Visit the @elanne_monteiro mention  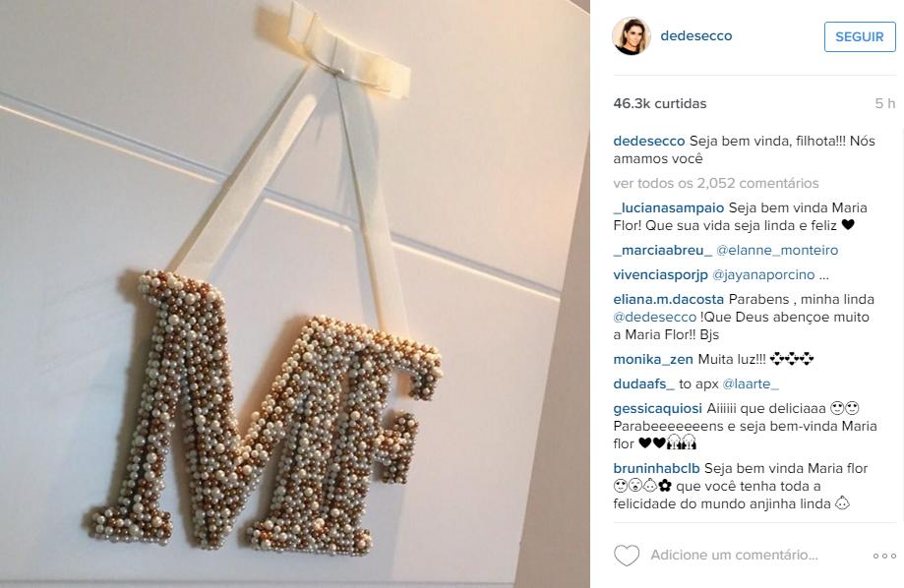[x=777, y=250]
